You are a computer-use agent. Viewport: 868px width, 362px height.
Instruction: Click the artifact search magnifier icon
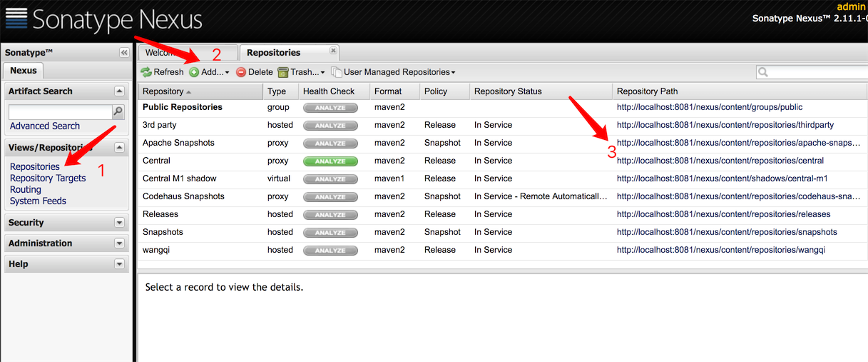[118, 111]
